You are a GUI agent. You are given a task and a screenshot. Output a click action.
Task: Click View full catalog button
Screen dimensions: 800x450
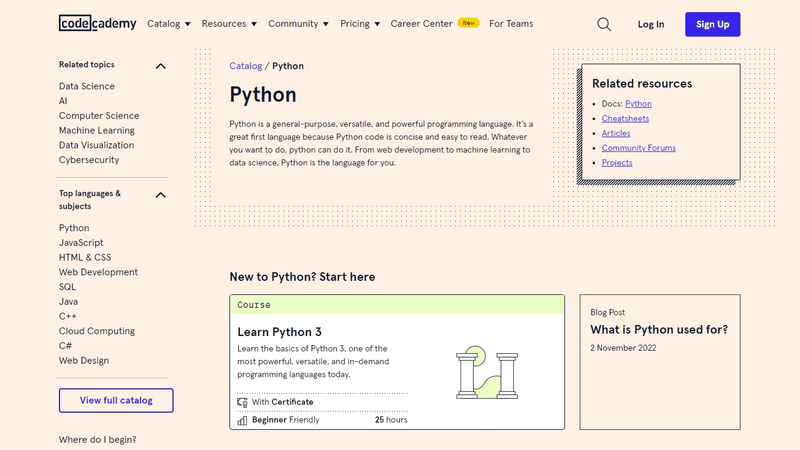[x=116, y=400]
